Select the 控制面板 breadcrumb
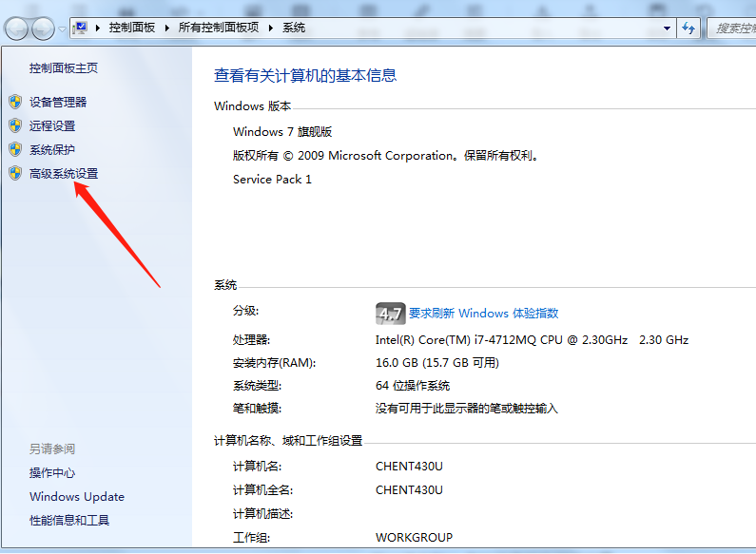 131,28
